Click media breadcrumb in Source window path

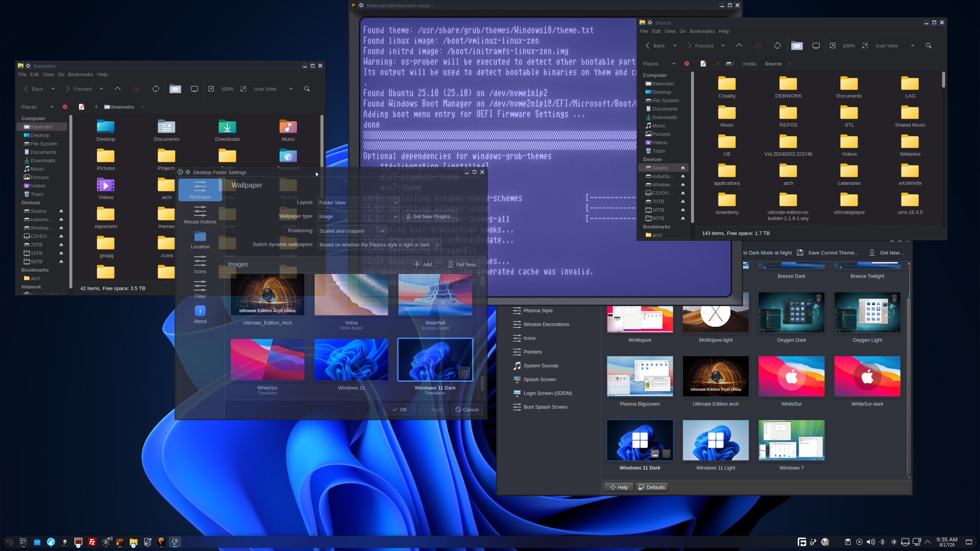749,64
